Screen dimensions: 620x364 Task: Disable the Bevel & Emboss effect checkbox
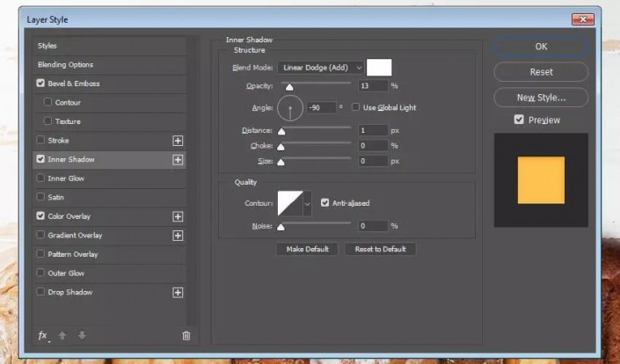click(40, 83)
